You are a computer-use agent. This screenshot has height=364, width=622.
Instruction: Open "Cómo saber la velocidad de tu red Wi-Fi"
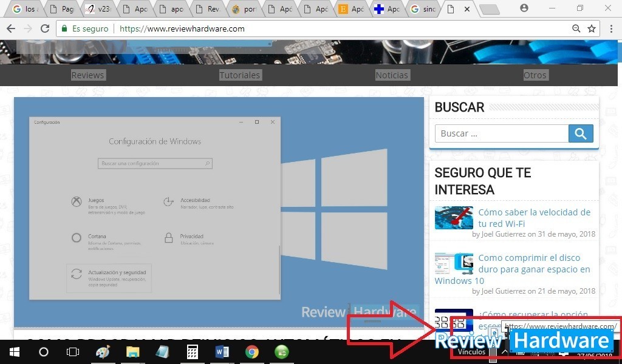click(534, 218)
